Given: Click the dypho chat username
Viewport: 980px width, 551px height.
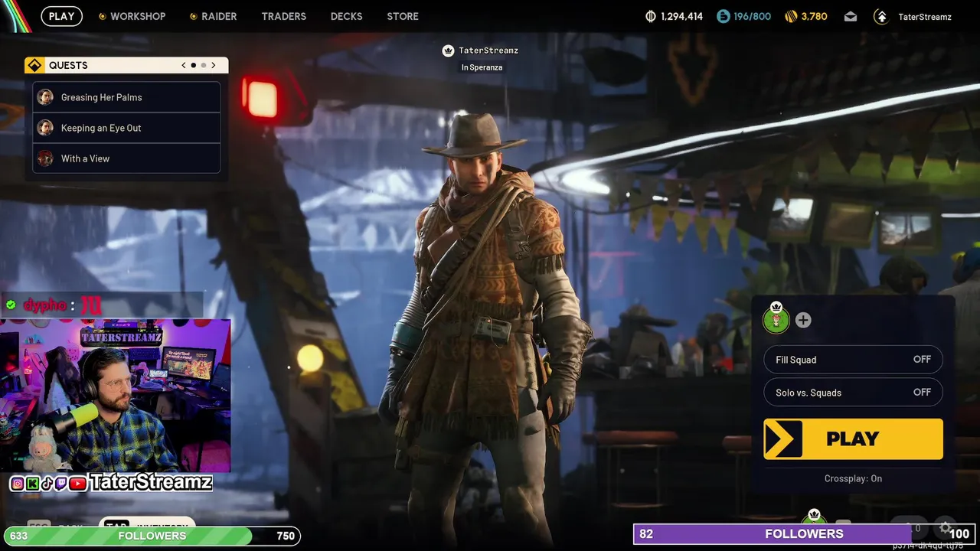Looking at the screenshot, I should tap(44, 305).
